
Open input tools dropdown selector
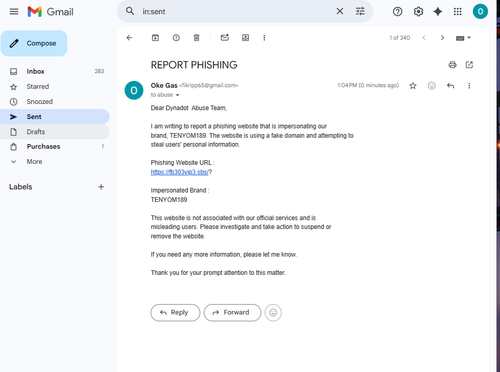[x=463, y=38]
